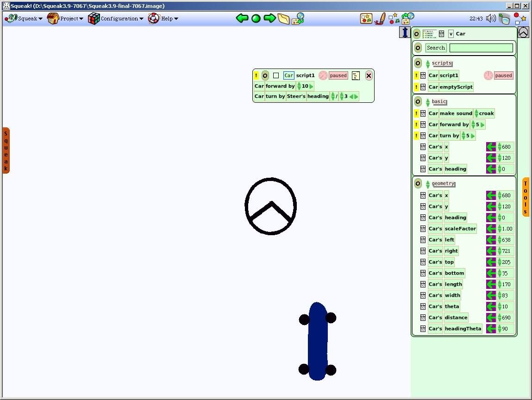This screenshot has width=532, height=400.
Task: Click assignment arrow for Car's headingTheta
Action: coord(491,329)
